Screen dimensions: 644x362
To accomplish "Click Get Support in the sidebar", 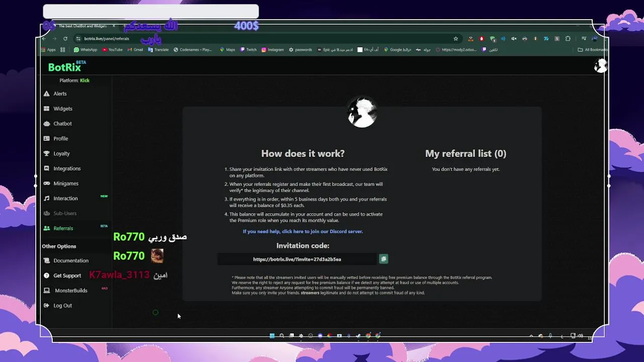I will (67, 276).
